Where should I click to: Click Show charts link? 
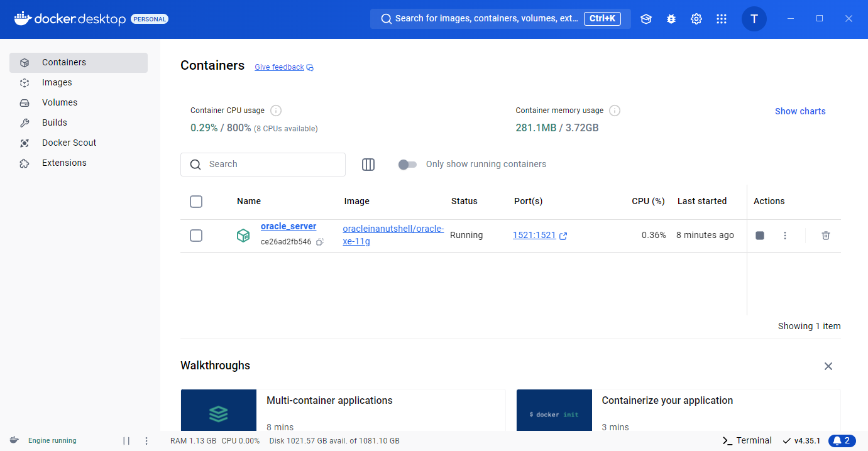[800, 111]
